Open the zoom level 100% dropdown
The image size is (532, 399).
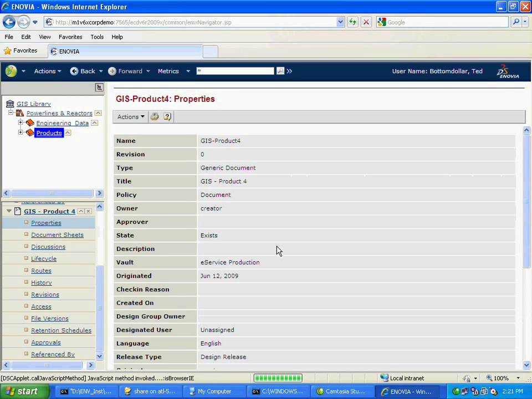(518, 378)
